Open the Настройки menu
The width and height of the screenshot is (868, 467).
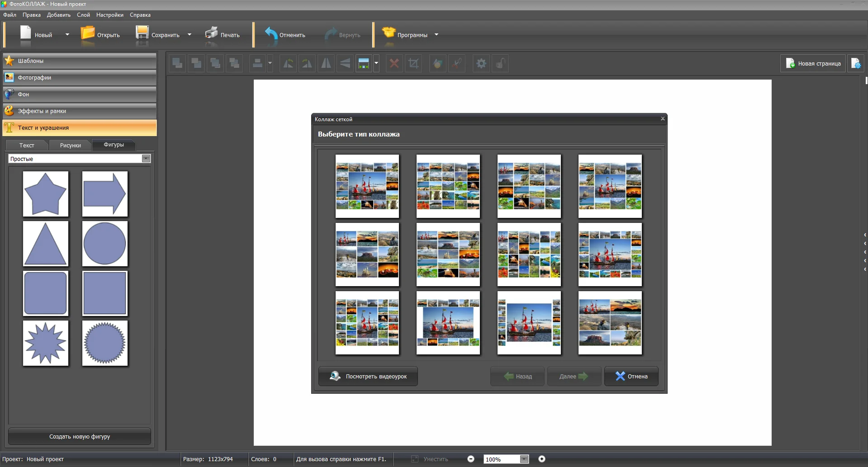(109, 15)
